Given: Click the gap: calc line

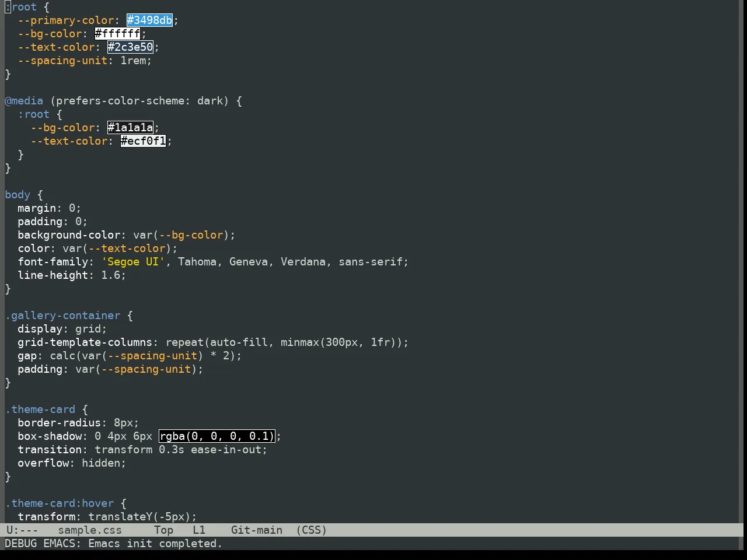Looking at the screenshot, I should [x=130, y=356].
